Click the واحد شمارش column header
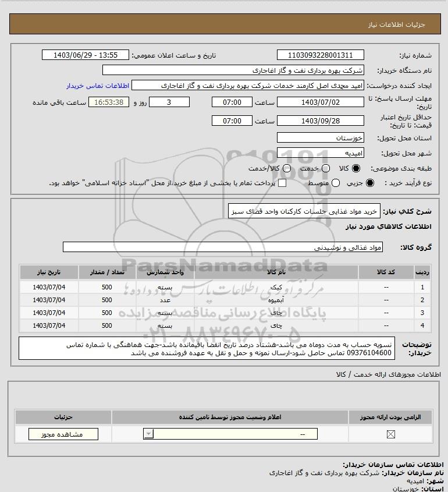 pos(165,272)
